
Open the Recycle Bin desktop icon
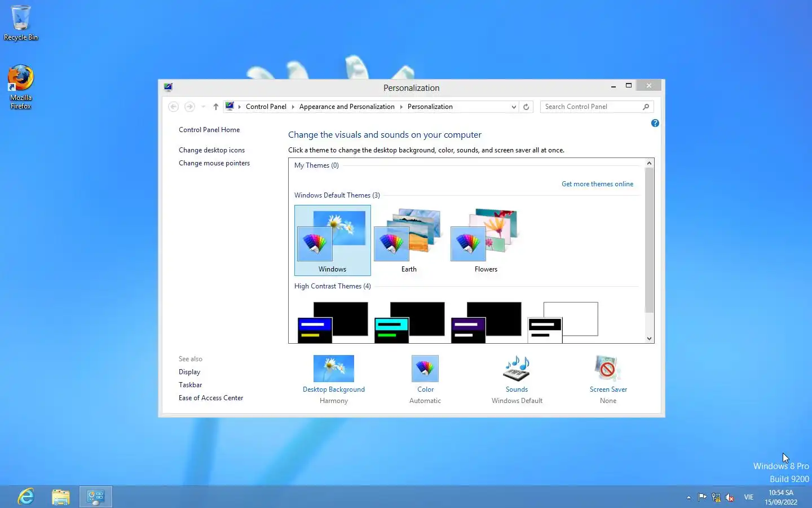pos(21,23)
